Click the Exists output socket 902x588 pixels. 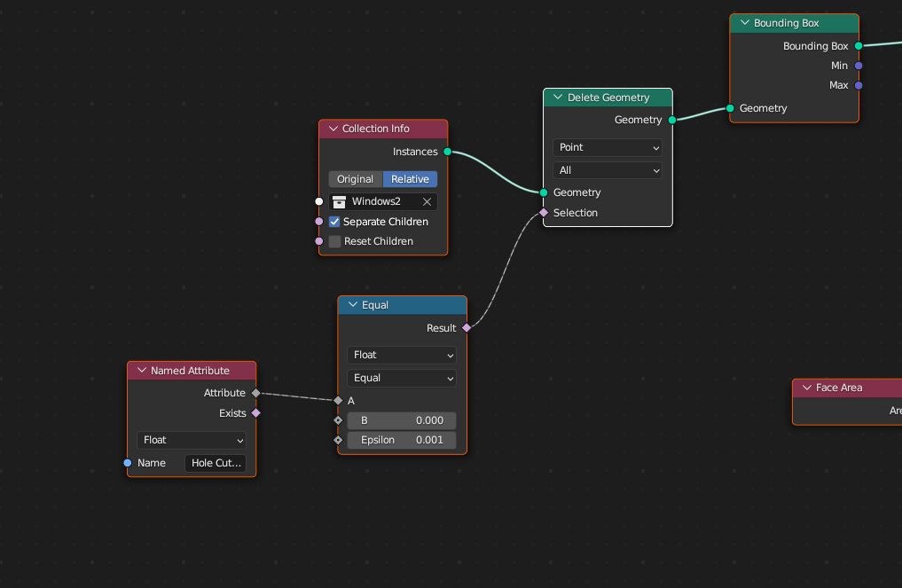click(x=256, y=413)
